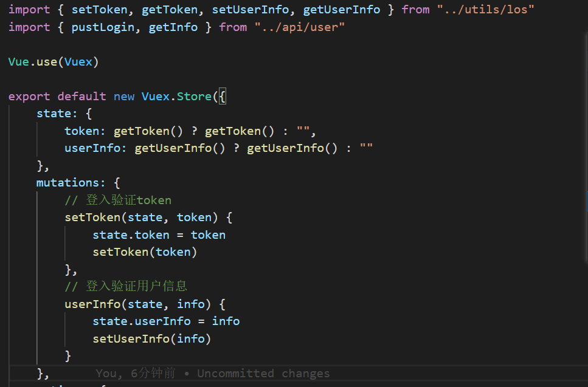Click the setUserInfo(info) call

pos(152,338)
